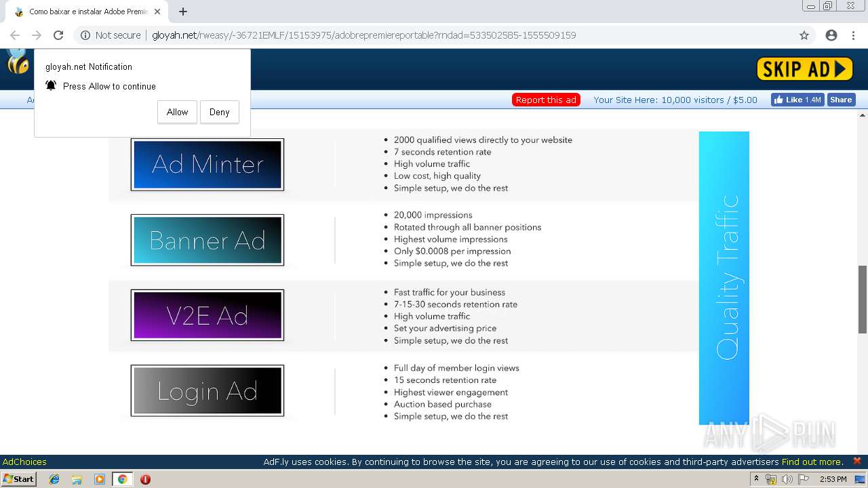Open the red Opera taskbar icon

pos(145,479)
